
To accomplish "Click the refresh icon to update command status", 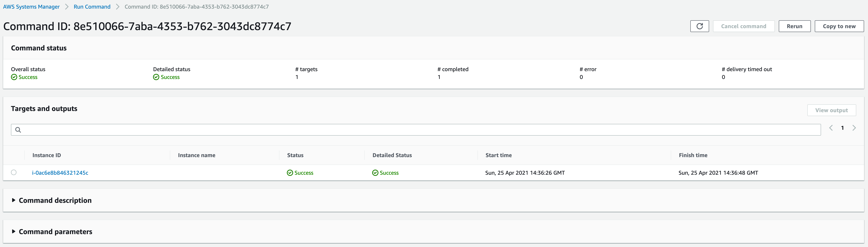I will [700, 26].
